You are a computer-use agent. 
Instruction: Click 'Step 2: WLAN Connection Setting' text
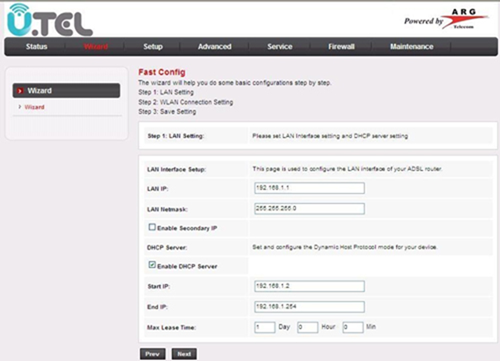[x=186, y=102]
